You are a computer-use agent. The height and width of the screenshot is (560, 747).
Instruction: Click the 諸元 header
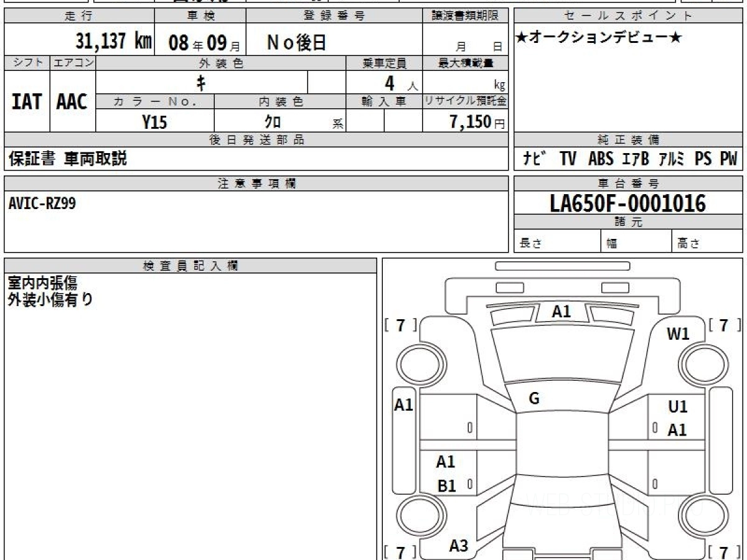[x=628, y=222]
